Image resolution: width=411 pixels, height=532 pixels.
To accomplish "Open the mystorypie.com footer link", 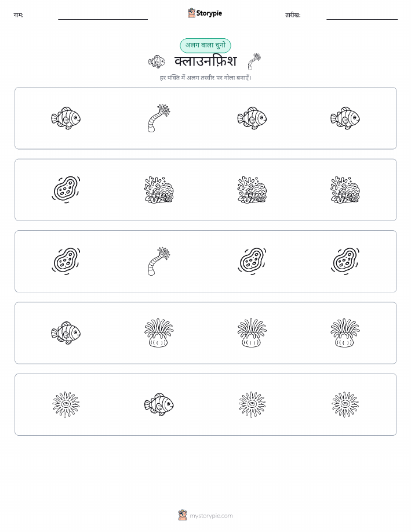I will point(211,516).
